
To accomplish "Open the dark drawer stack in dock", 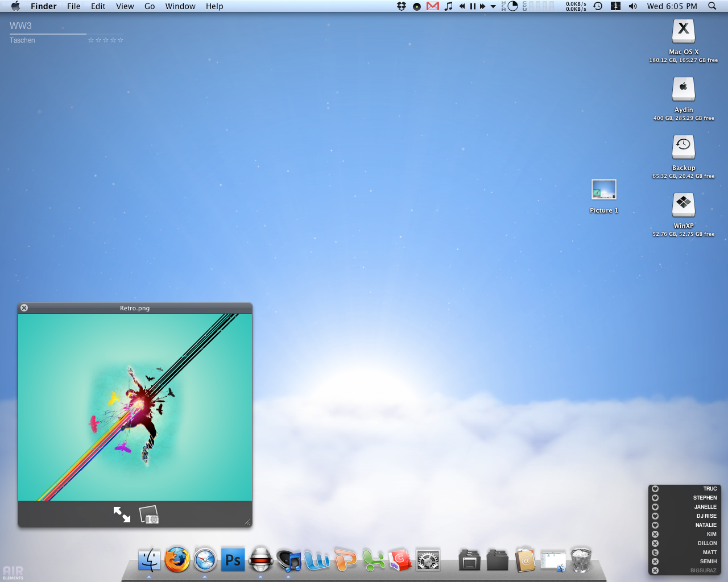I will (x=469, y=560).
